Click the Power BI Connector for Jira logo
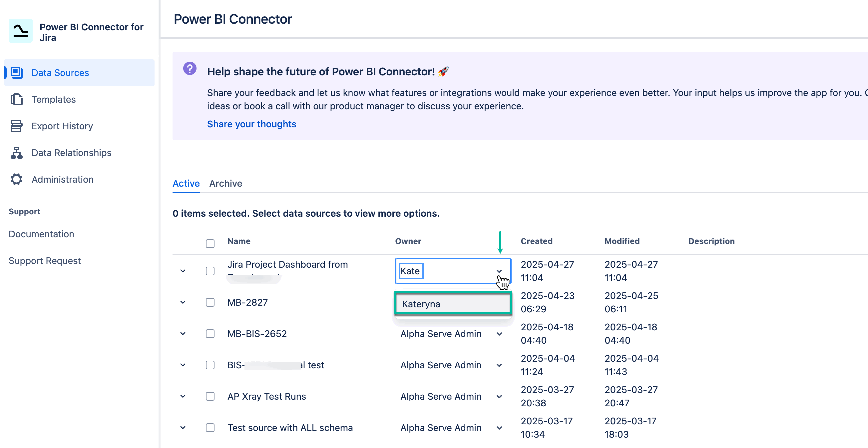Screen dimensions: 868x448 20,30
